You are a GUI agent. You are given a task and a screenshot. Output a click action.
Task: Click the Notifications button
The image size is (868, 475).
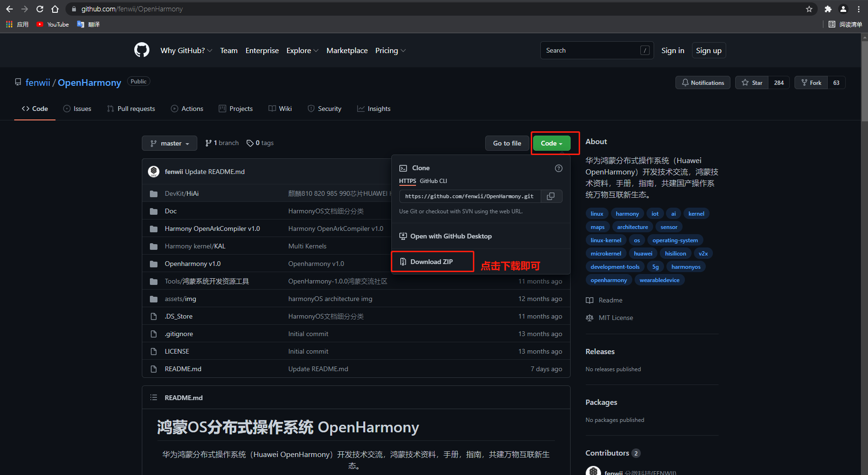click(703, 82)
